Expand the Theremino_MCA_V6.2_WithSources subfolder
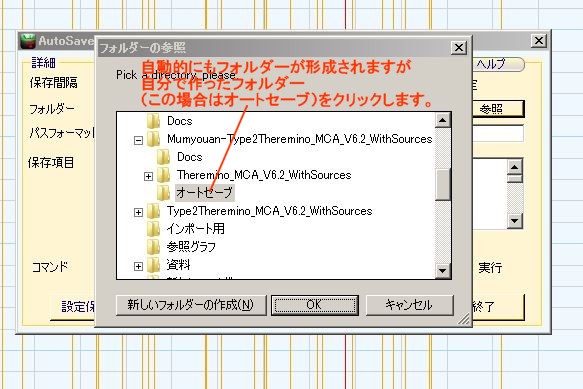 coord(148,176)
